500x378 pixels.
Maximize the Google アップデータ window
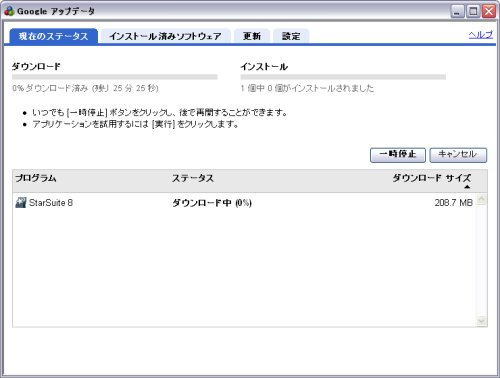click(x=473, y=11)
